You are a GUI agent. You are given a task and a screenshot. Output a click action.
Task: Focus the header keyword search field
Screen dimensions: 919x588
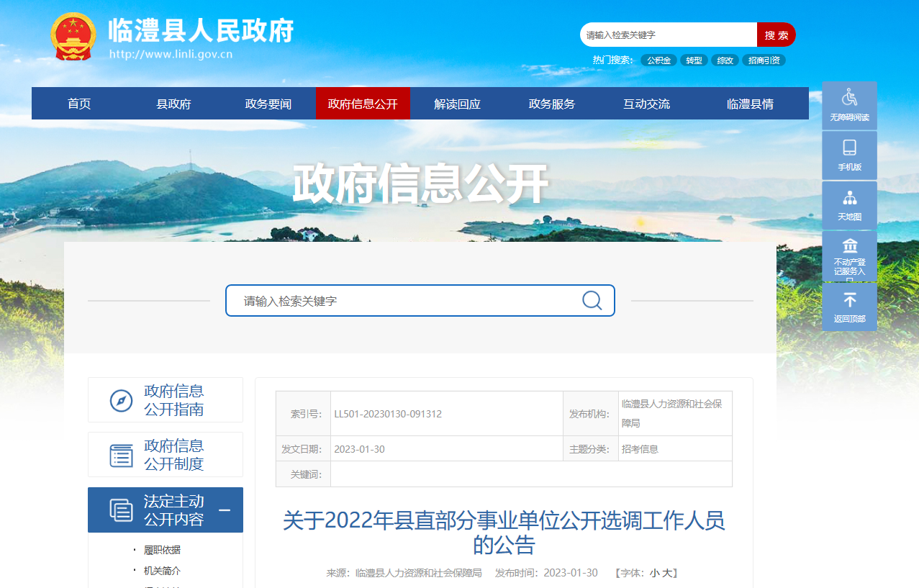[669, 35]
